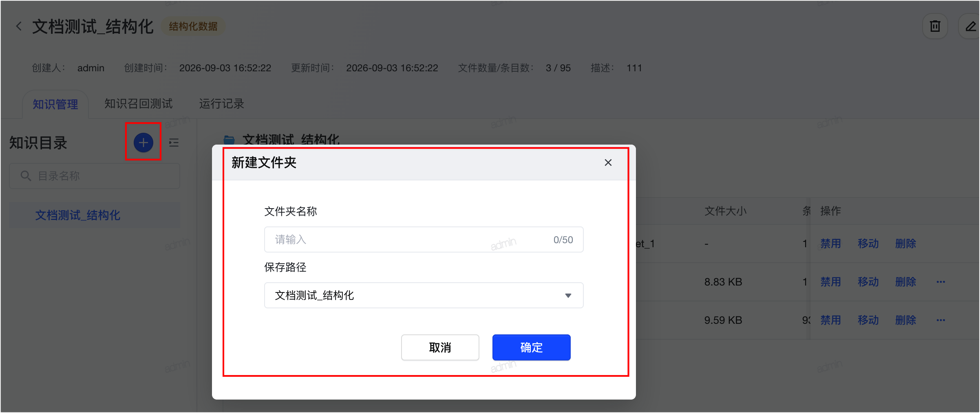Click the collapse list icon next to plus
The height and width of the screenshot is (413, 980).
[174, 143]
